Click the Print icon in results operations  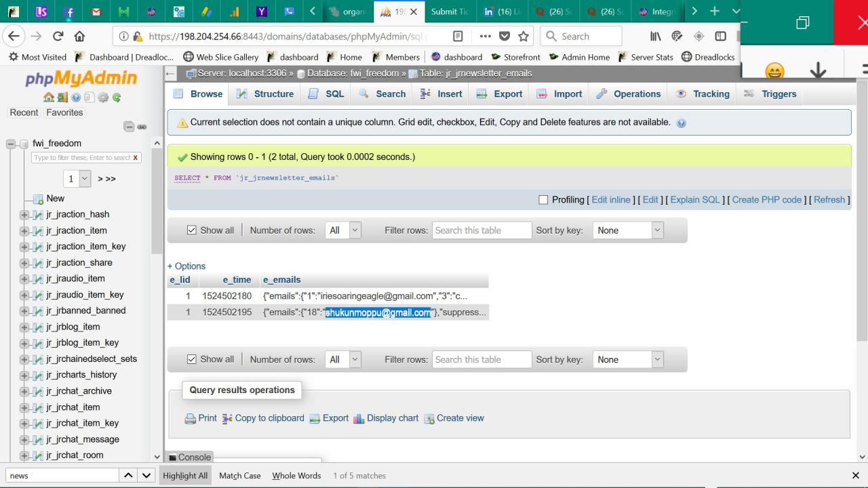191,419
